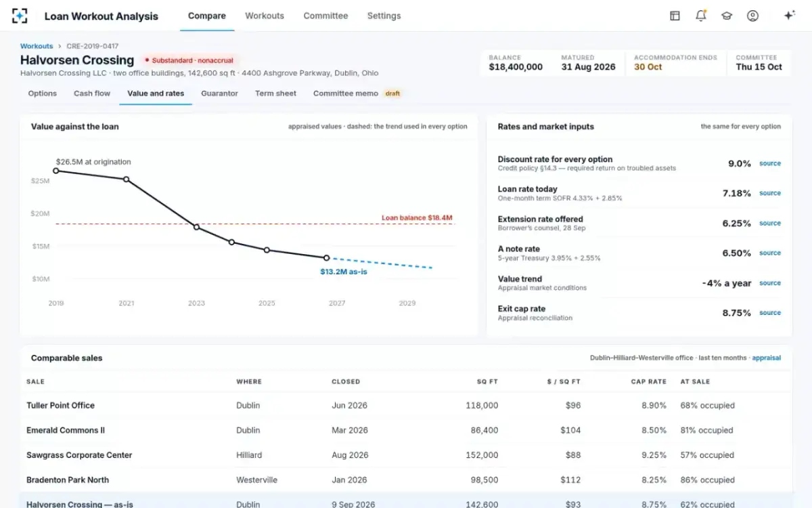
Task: Open the Settings tab
Action: pyautogui.click(x=384, y=16)
